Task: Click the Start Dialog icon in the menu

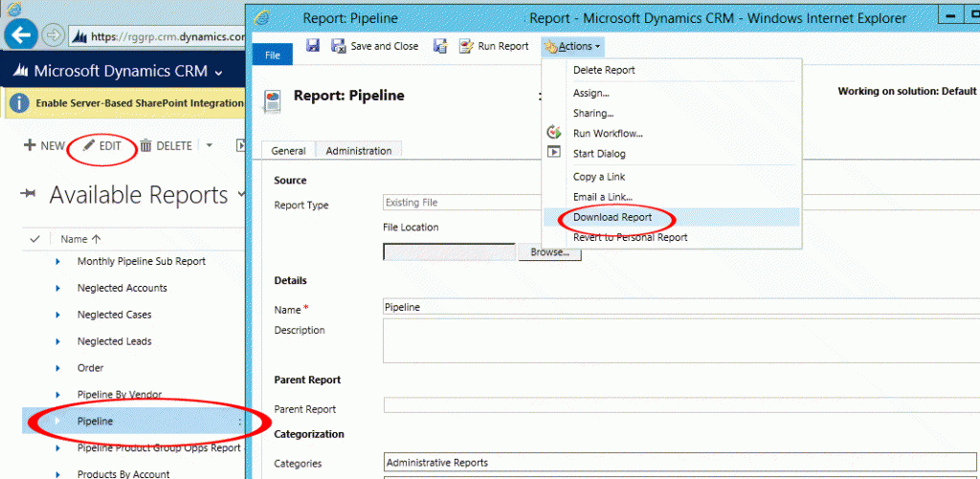Action: [554, 151]
